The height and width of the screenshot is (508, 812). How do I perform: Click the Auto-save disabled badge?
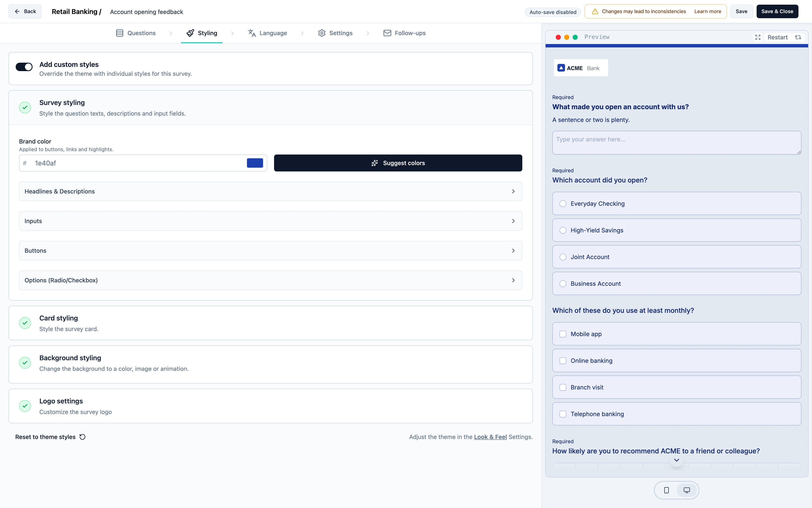(x=553, y=12)
